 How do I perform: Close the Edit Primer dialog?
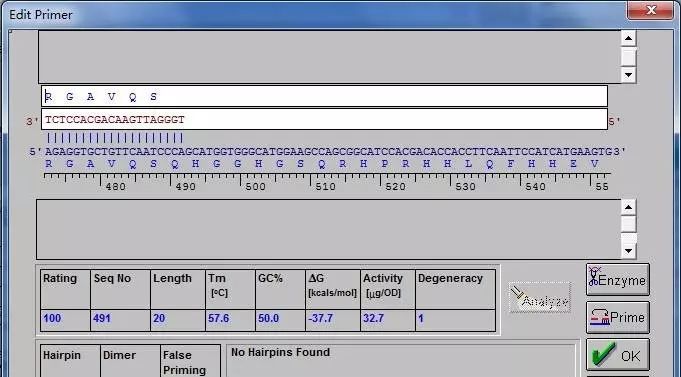[x=650, y=10]
